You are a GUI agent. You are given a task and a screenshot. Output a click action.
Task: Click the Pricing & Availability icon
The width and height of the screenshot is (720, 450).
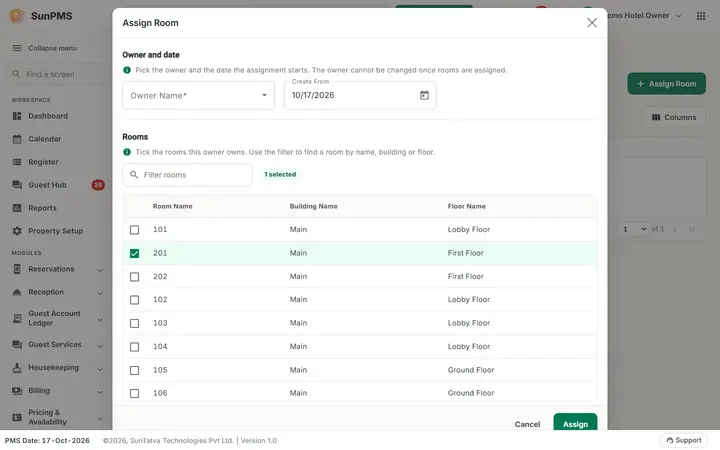(17, 417)
